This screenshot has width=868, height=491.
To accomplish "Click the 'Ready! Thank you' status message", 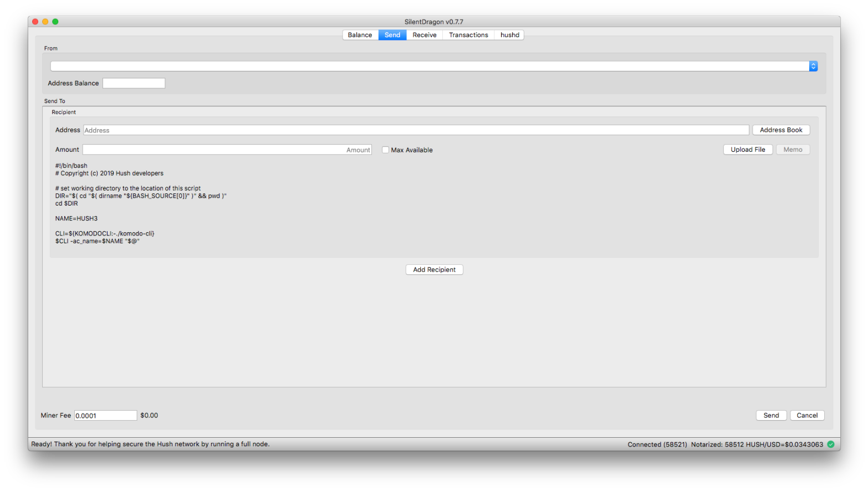I will point(150,444).
